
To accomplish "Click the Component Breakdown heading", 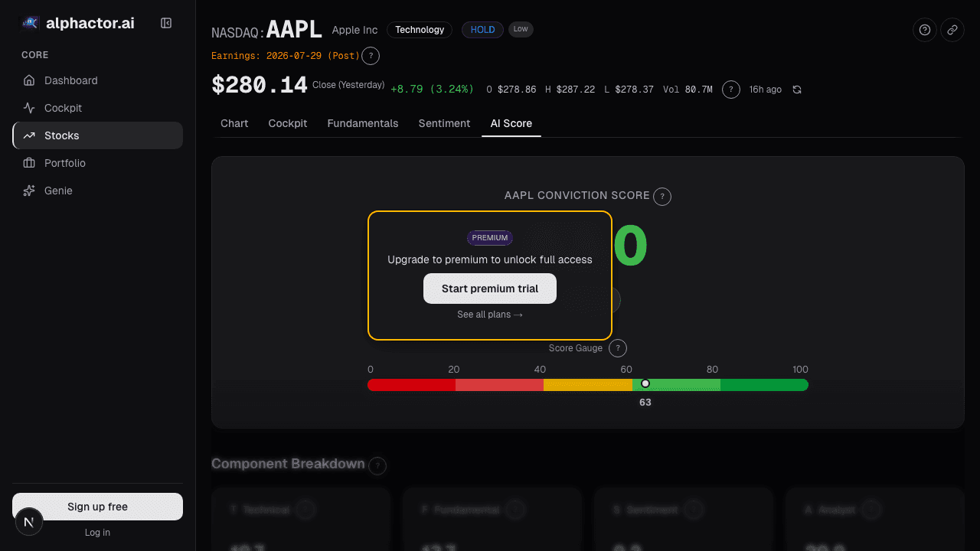I will click(288, 464).
